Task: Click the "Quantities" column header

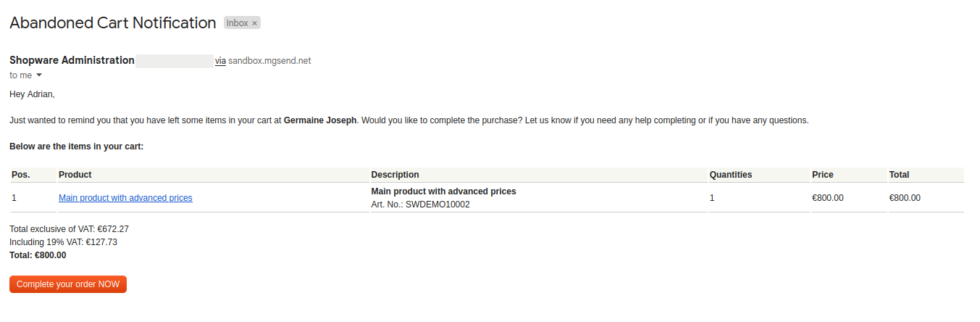Action: click(730, 175)
